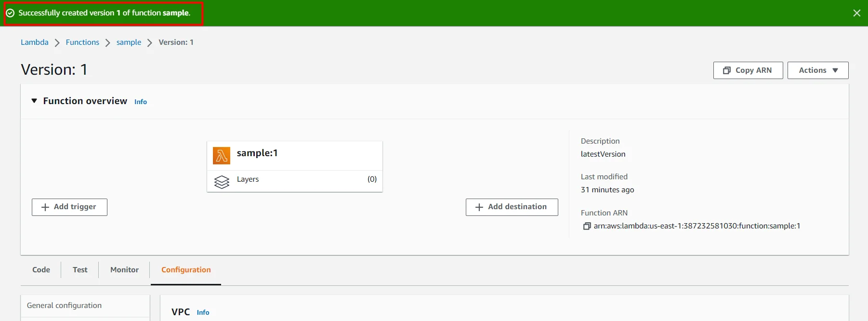Click the '31 minutes ago' text
This screenshot has height=321, width=868.
[607, 190]
